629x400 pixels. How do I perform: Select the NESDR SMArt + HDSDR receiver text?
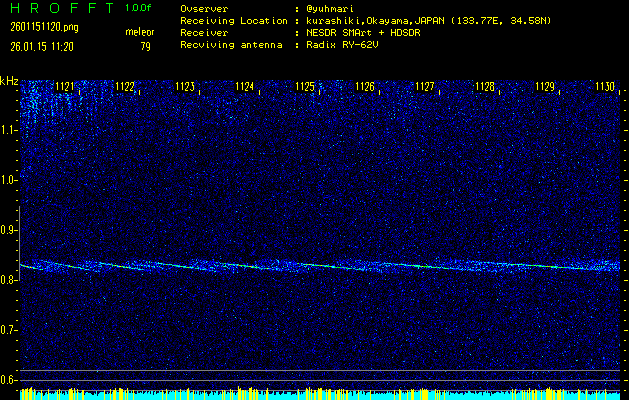click(x=373, y=32)
